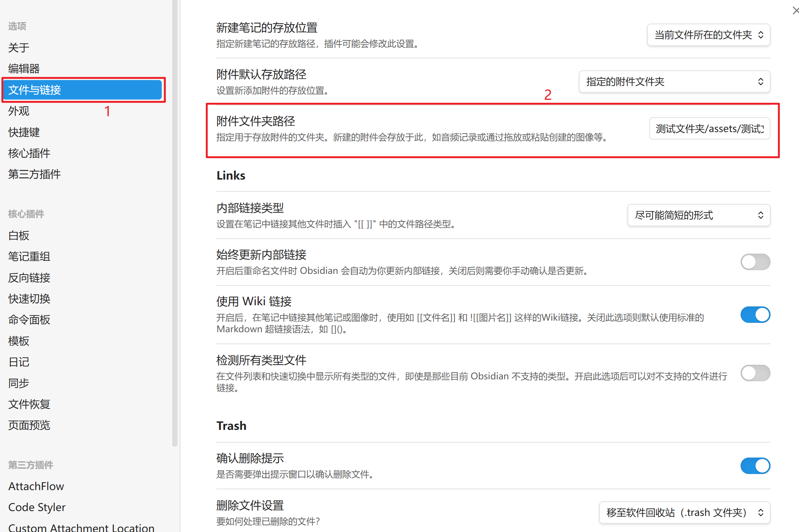
Task: Open 编辑器 settings tab
Action: (x=24, y=68)
